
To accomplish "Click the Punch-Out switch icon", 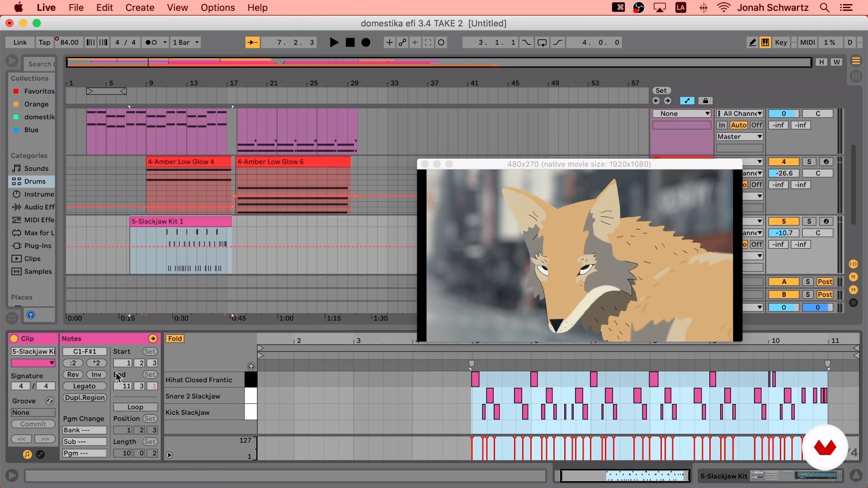I will tap(558, 42).
